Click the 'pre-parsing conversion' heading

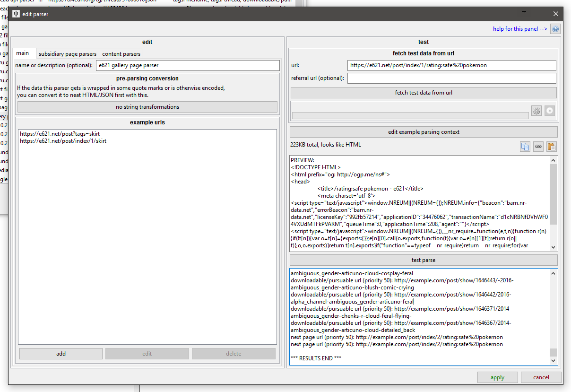(147, 78)
